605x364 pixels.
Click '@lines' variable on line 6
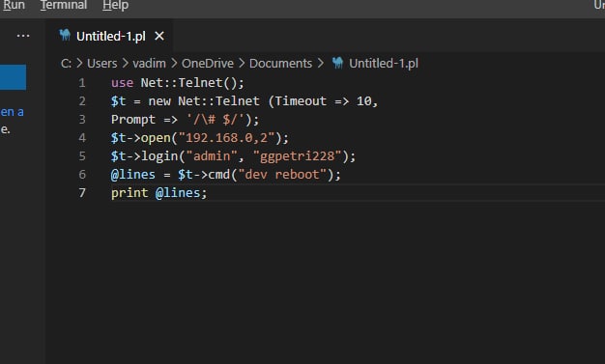[133, 175]
